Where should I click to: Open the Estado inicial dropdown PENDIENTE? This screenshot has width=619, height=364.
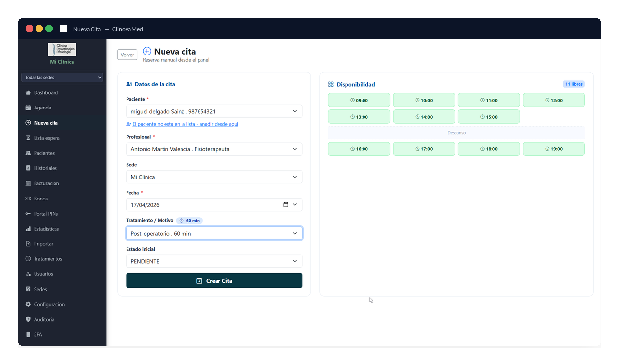[214, 261]
